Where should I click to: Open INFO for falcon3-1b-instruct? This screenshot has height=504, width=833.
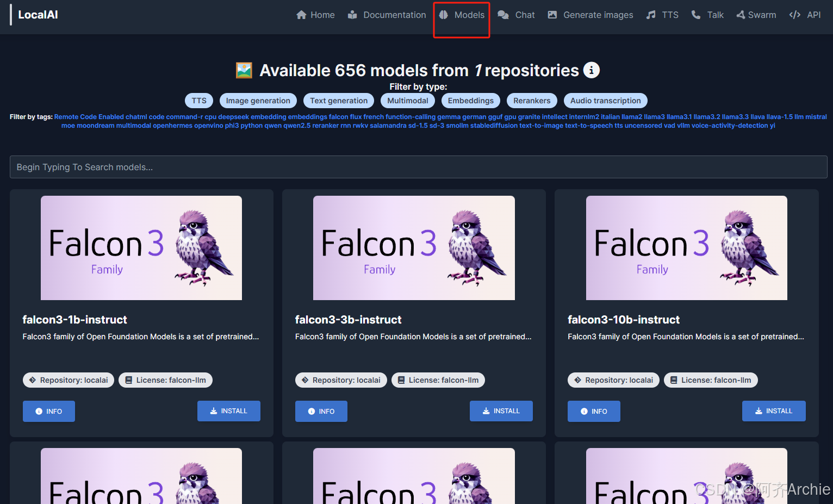pyautogui.click(x=49, y=411)
